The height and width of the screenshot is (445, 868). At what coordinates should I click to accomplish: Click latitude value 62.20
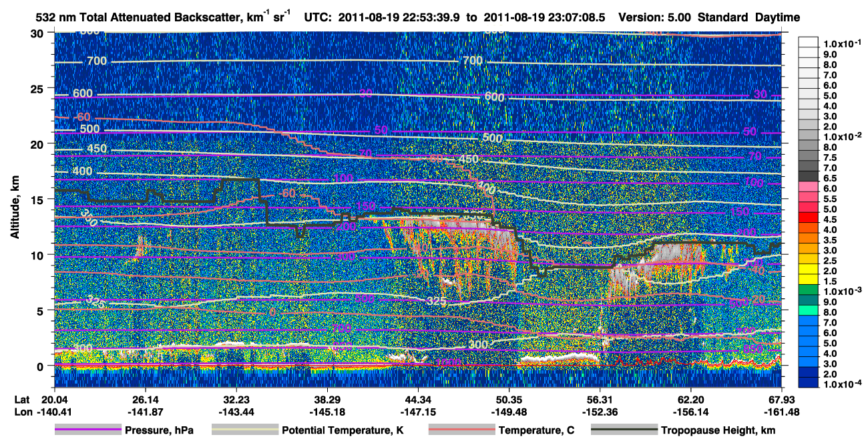pyautogui.click(x=690, y=399)
